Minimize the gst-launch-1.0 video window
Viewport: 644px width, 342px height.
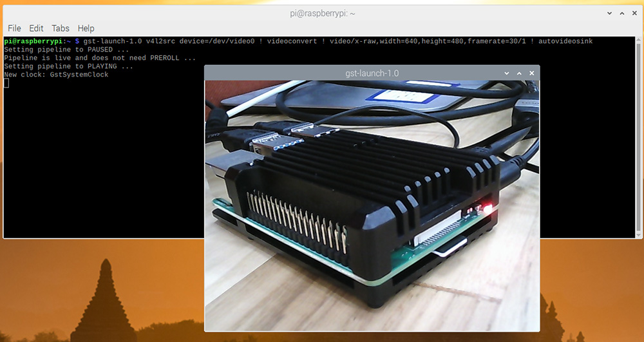pos(507,73)
